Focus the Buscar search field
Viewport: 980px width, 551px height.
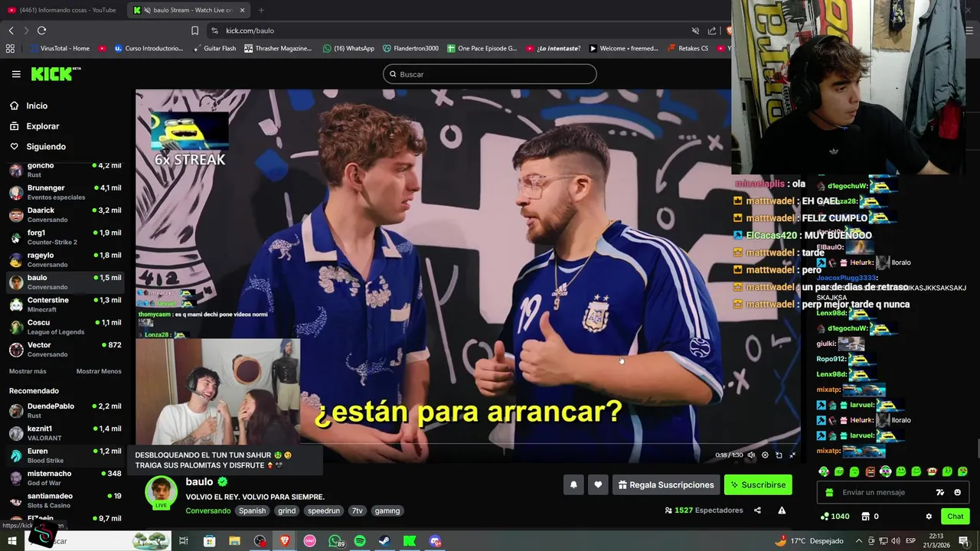tap(490, 74)
